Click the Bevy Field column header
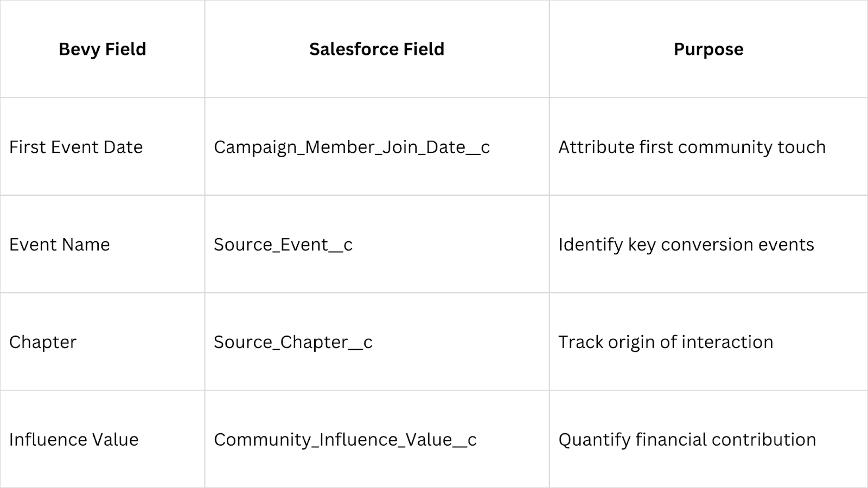The width and height of the screenshot is (868, 488). [103, 49]
